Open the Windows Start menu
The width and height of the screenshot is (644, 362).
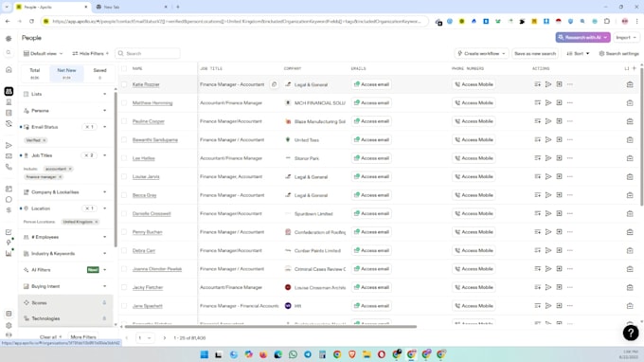[205, 354]
